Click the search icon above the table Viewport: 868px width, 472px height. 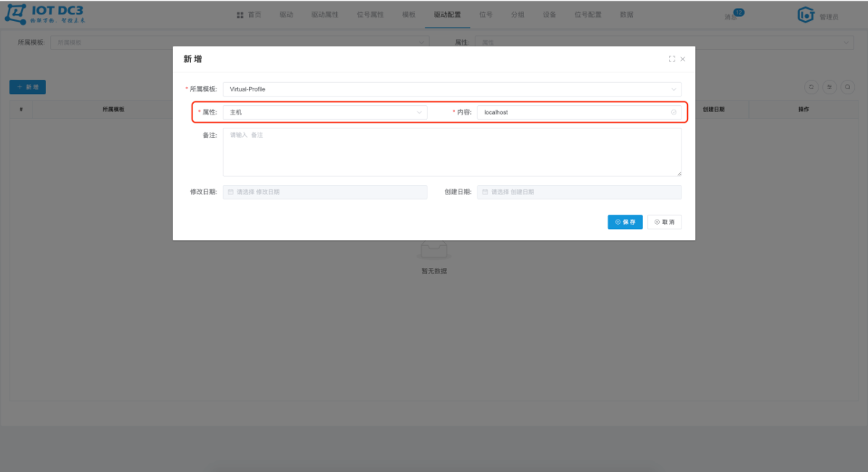pyautogui.click(x=848, y=87)
